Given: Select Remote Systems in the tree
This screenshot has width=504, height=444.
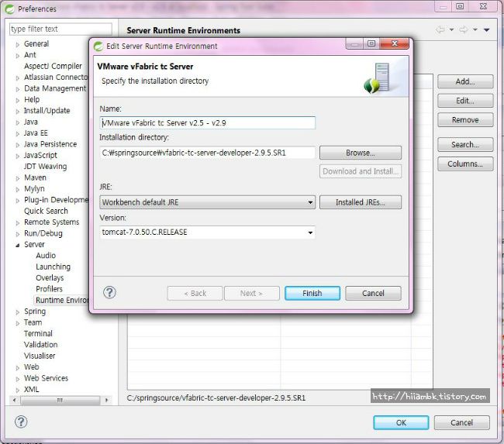Looking at the screenshot, I should [52, 222].
